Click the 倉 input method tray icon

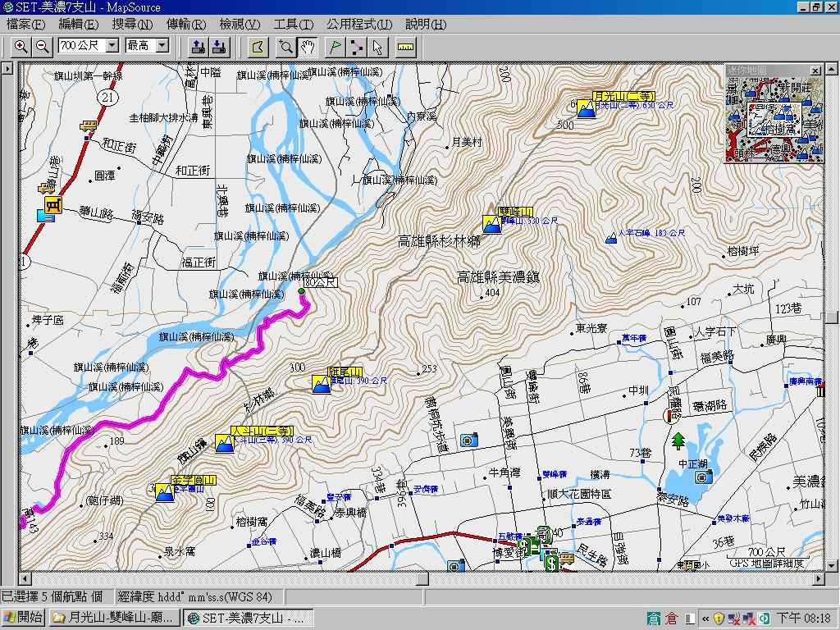click(673, 619)
